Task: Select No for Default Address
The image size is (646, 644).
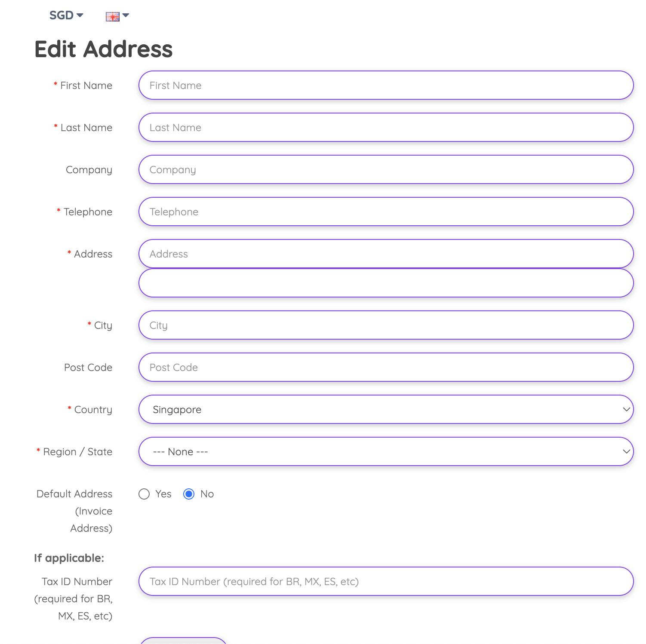Action: click(x=189, y=494)
